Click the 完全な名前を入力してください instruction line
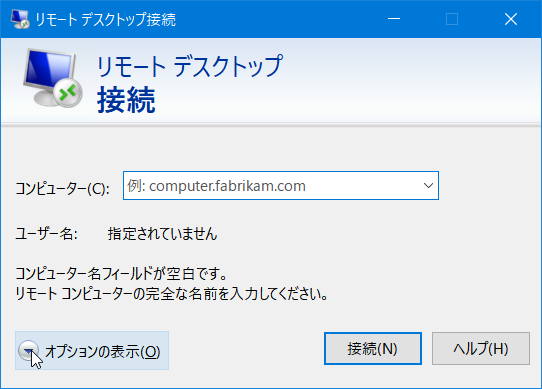 [171, 294]
